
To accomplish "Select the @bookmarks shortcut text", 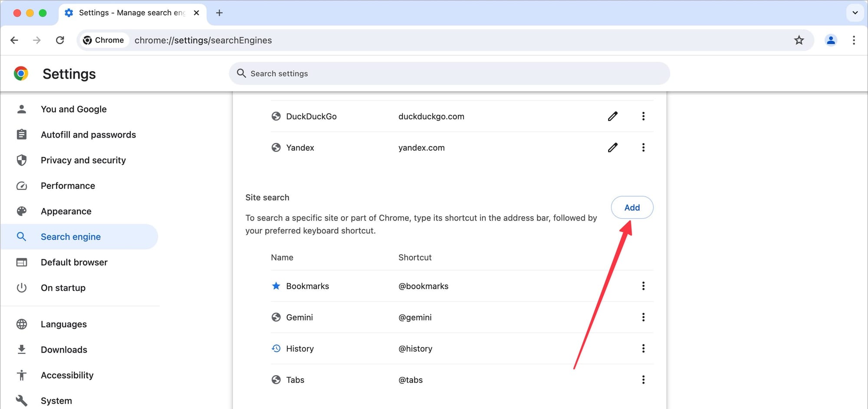I will point(424,286).
